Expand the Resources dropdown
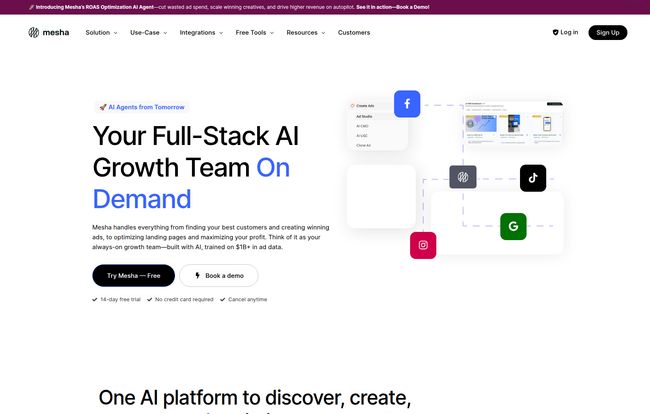 coord(305,32)
